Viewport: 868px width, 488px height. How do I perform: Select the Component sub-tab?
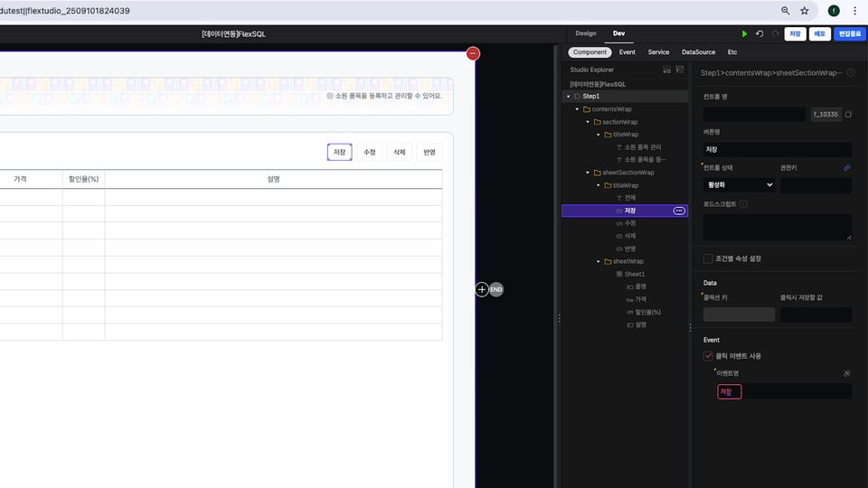(590, 52)
